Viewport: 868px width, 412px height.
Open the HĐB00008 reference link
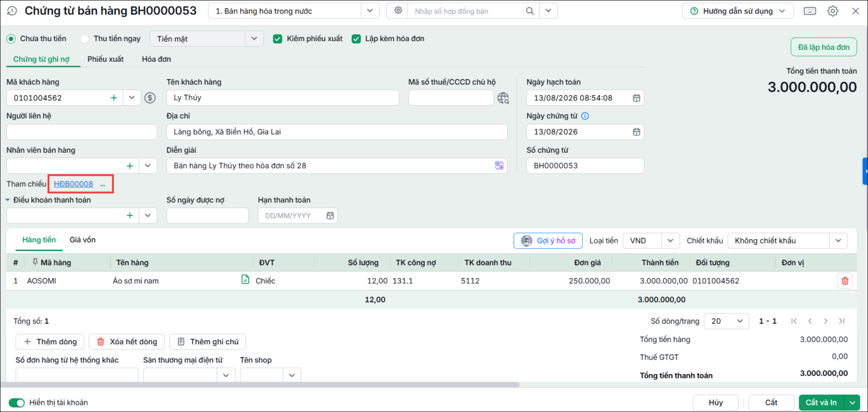point(73,184)
